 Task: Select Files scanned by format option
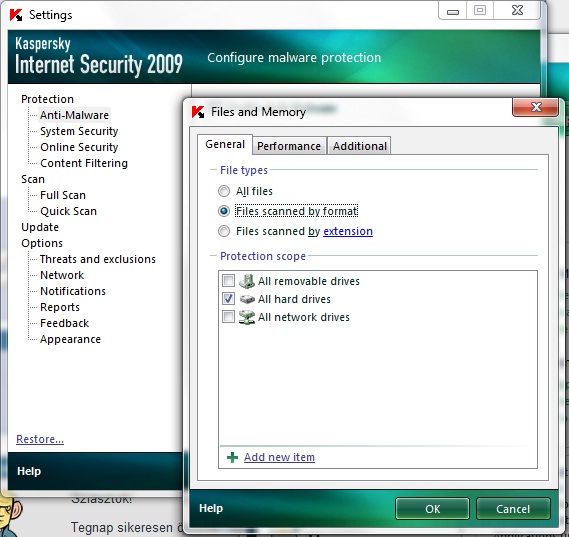tap(224, 211)
